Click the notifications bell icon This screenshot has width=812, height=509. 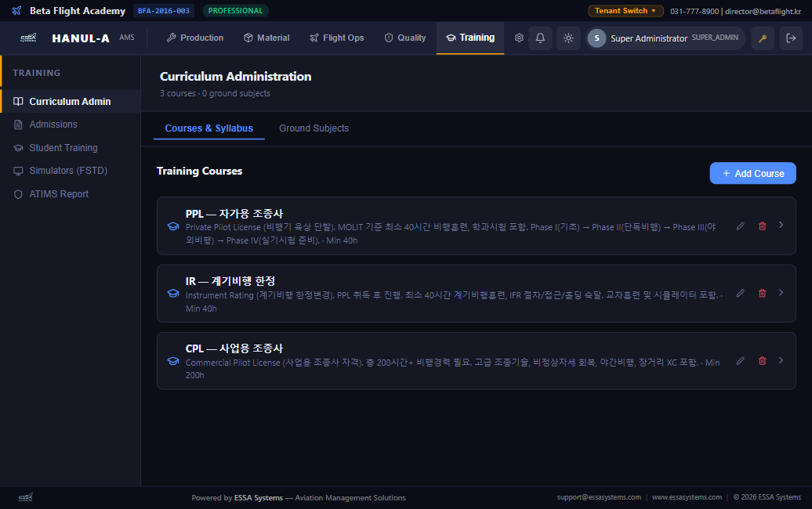pyautogui.click(x=540, y=38)
